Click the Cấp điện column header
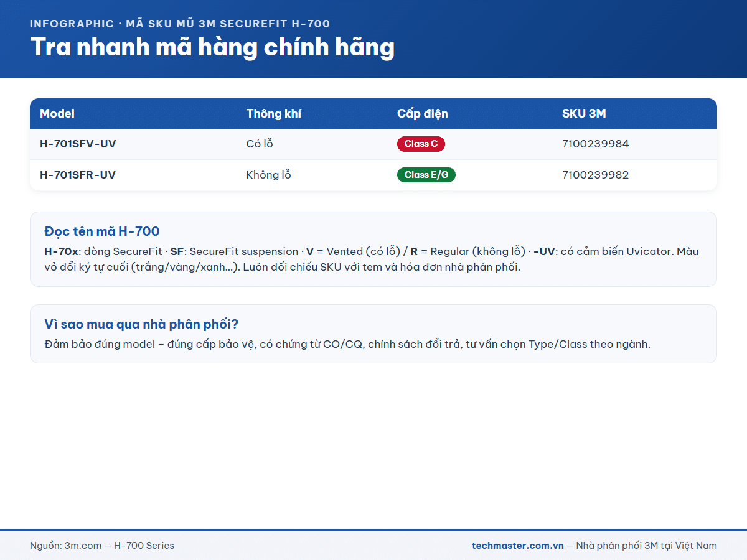Screen dimensions: 747x560 pos(423,114)
